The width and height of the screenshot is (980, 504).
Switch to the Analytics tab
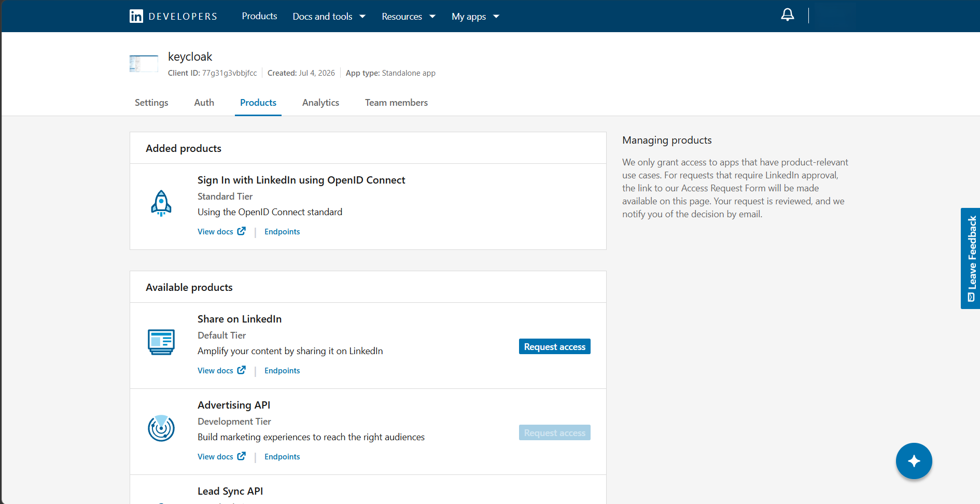(x=320, y=103)
